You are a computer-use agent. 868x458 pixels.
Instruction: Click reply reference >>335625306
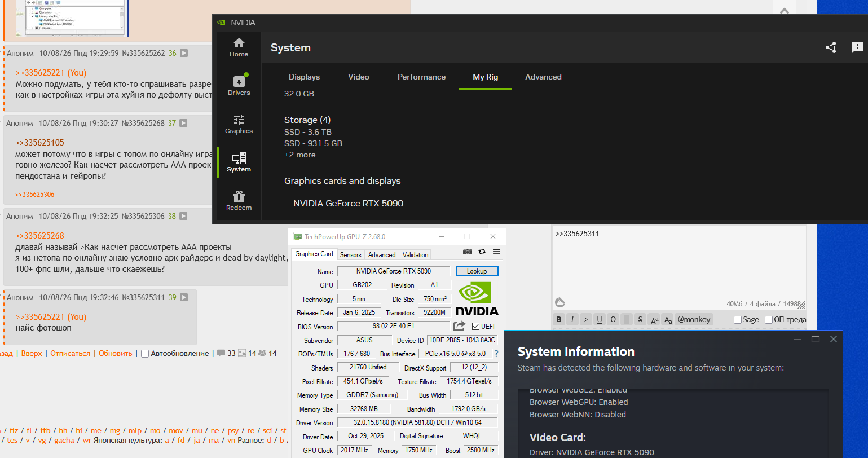click(x=35, y=195)
